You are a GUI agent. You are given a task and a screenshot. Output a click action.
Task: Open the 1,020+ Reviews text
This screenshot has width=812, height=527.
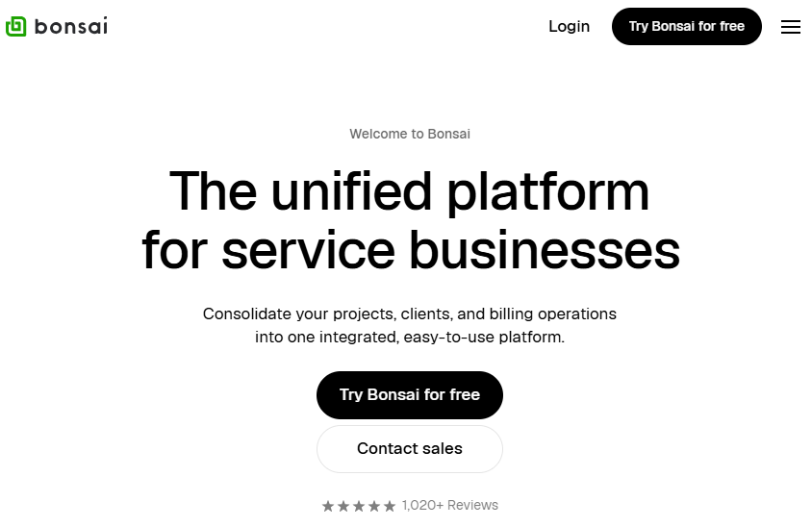coord(450,505)
